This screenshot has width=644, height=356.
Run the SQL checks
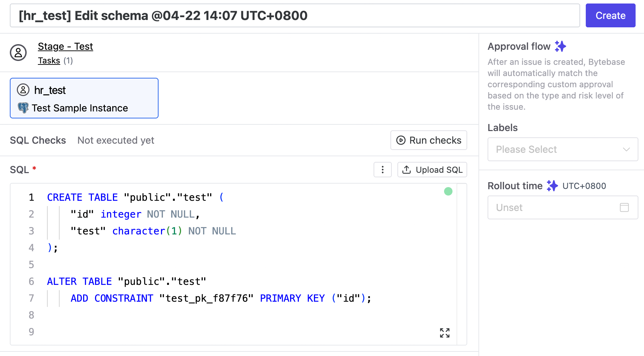coord(429,140)
